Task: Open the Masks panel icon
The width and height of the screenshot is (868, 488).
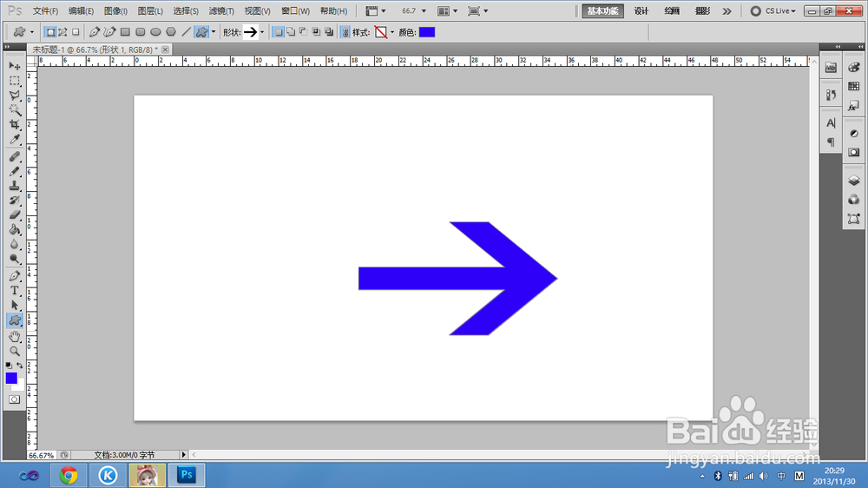Action: coord(853,152)
